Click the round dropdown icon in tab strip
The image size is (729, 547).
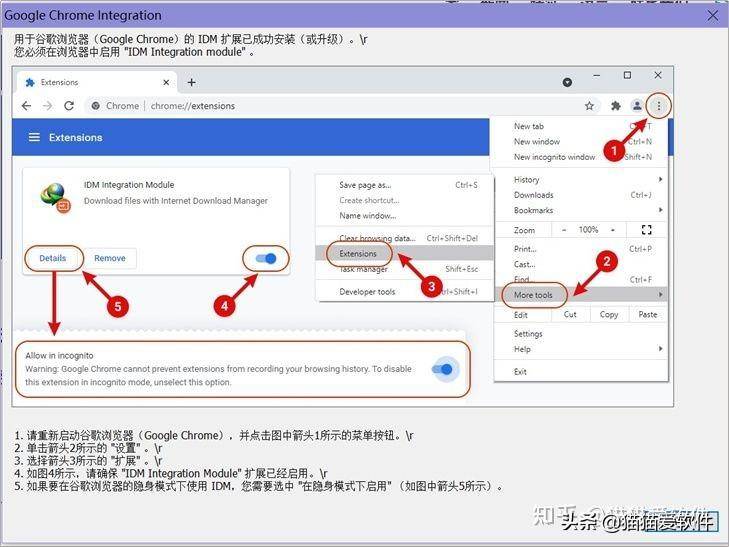(x=567, y=82)
